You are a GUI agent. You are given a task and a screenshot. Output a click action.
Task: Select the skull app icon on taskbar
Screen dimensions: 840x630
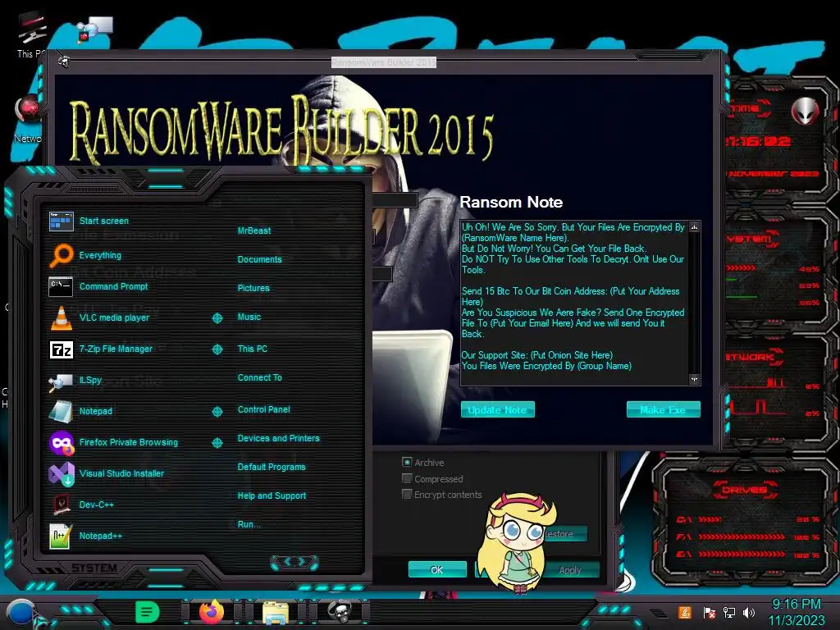tap(339, 612)
